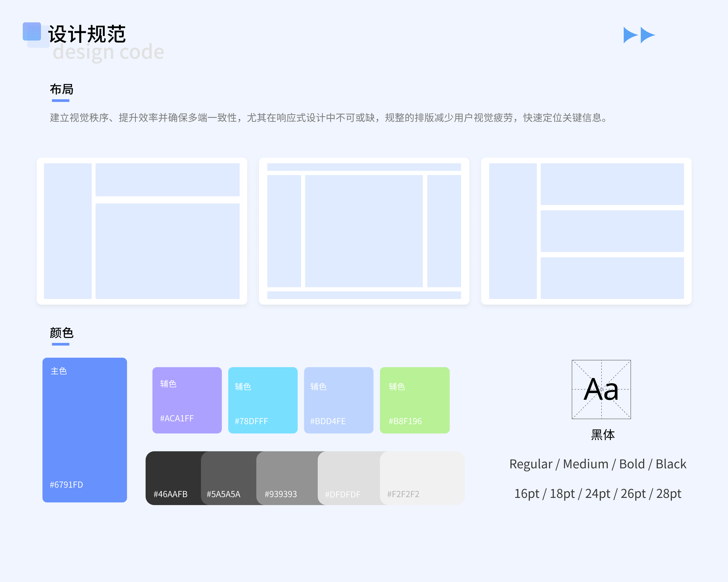Select the light blue #BDD4FE swatch
The image size is (728, 582).
pyautogui.click(x=338, y=400)
